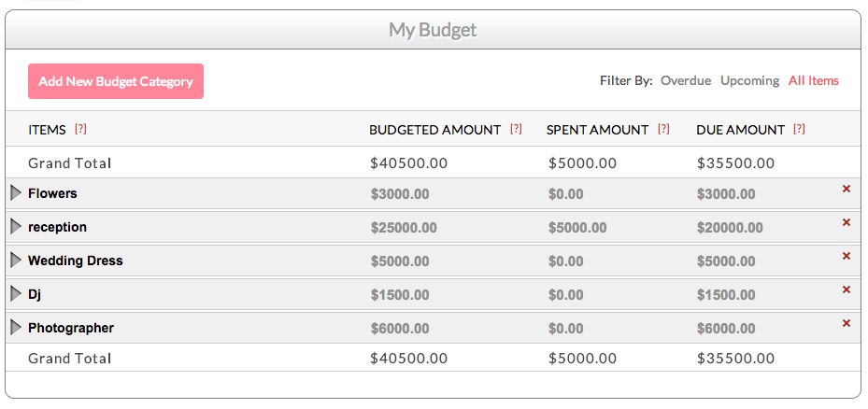Open help icon beside BUDGETED AMOUNT
Screen dimensions: 868x409
[516, 129]
